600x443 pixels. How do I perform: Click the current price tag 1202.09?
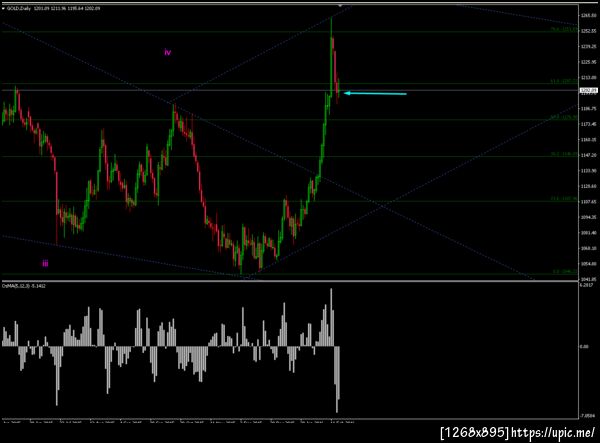point(589,90)
